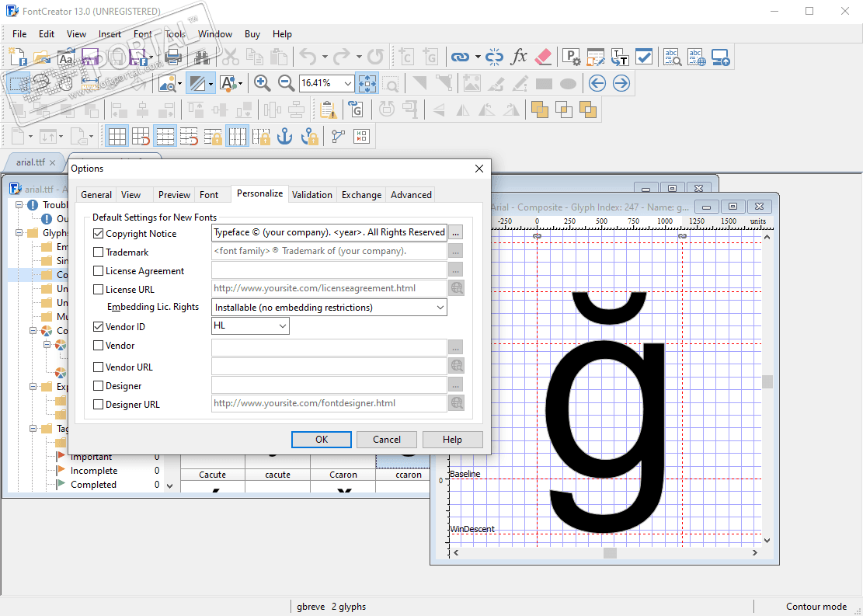The width and height of the screenshot is (863, 616).
Task: Open the Tools menu
Action: [x=176, y=34]
